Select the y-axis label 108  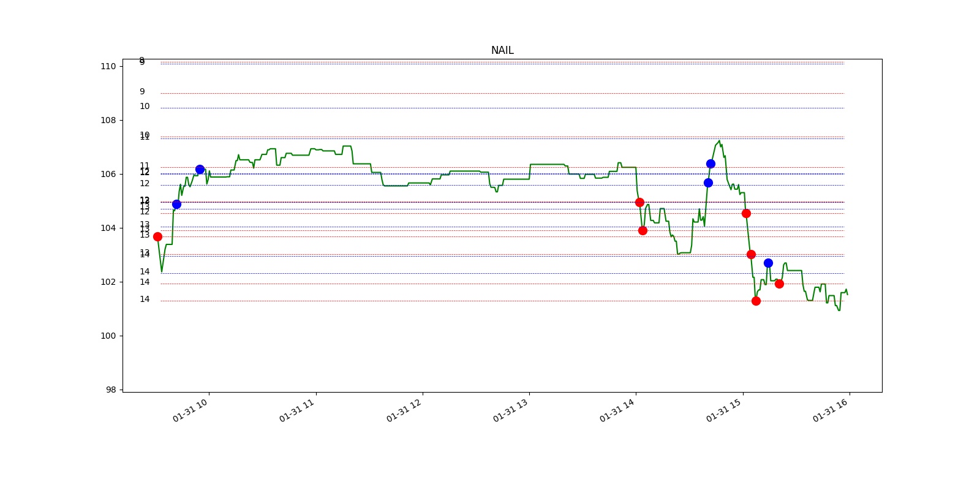tap(108, 120)
